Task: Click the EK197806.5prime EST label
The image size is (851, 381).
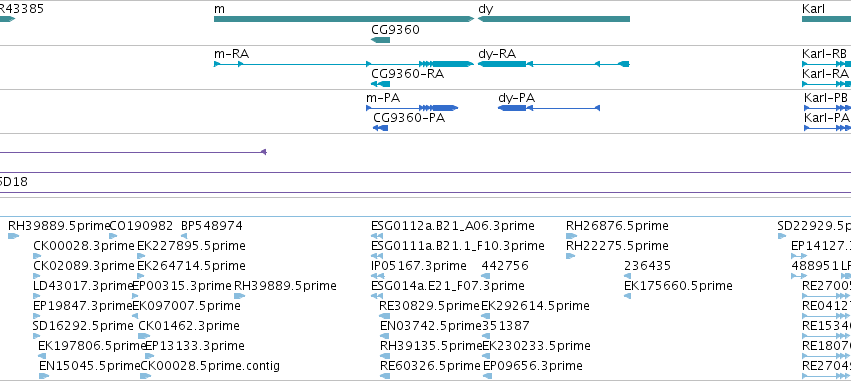Action: tap(92, 346)
